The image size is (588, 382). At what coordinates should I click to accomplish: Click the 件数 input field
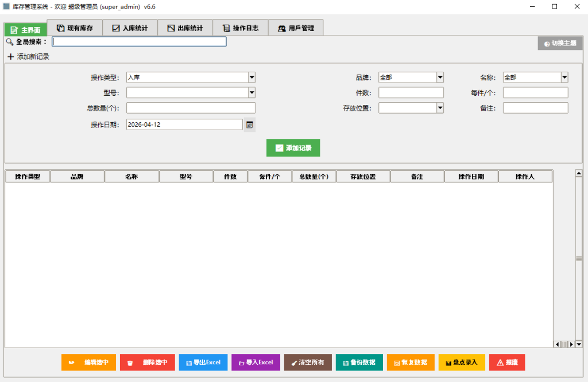point(411,92)
